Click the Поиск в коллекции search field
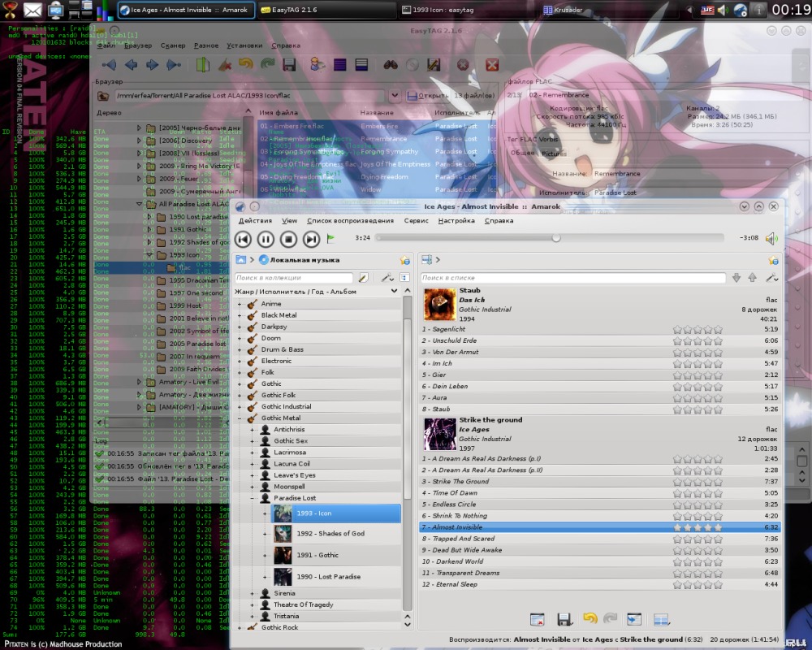 click(x=294, y=278)
